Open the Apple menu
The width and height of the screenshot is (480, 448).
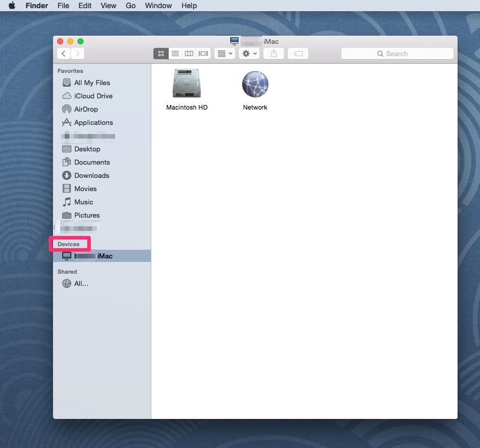point(12,6)
